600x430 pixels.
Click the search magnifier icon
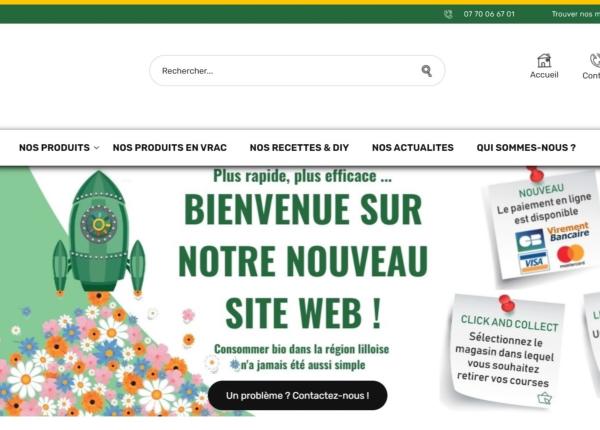[427, 71]
